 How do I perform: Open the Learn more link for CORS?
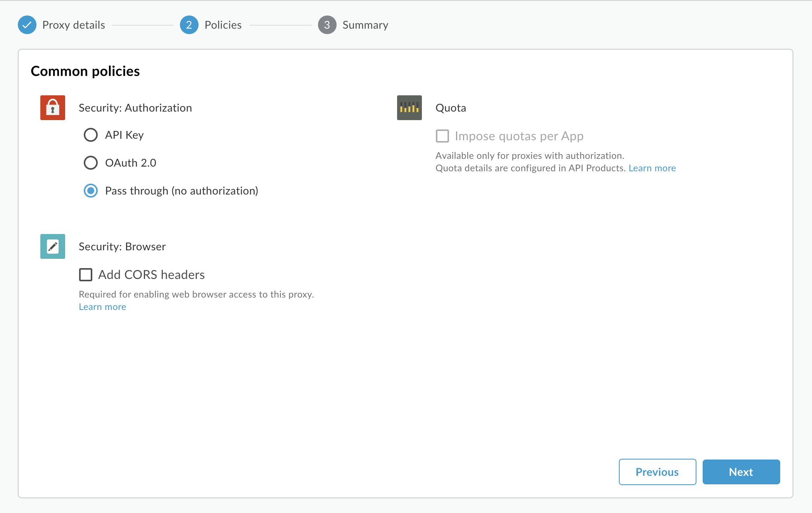point(102,306)
